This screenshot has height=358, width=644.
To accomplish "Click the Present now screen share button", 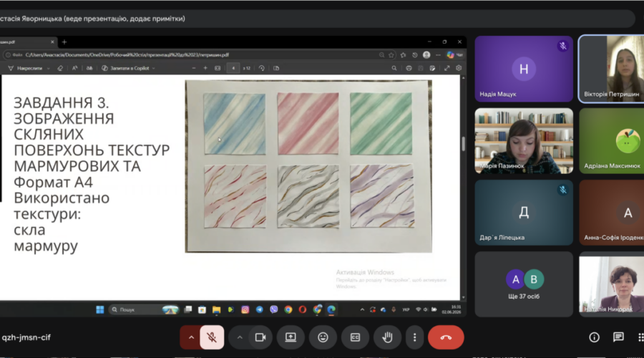I will (x=291, y=337).
